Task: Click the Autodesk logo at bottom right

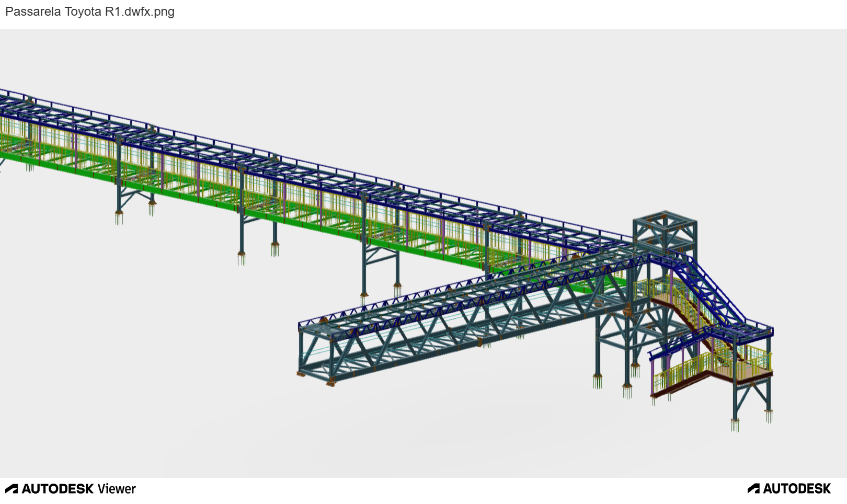Action: click(x=789, y=489)
